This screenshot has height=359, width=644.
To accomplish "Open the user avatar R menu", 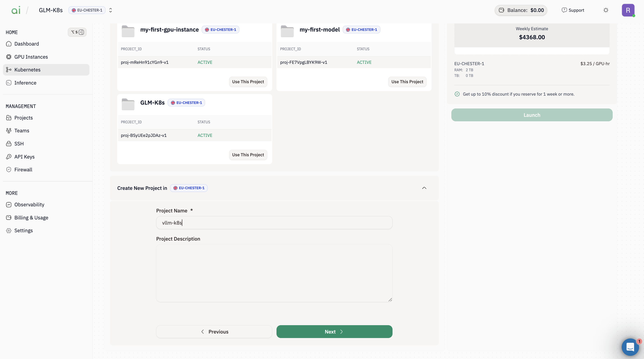I will [628, 10].
